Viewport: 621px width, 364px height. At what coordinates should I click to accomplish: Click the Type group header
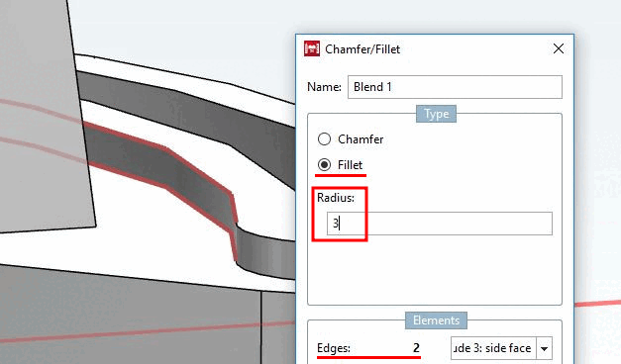(x=436, y=114)
